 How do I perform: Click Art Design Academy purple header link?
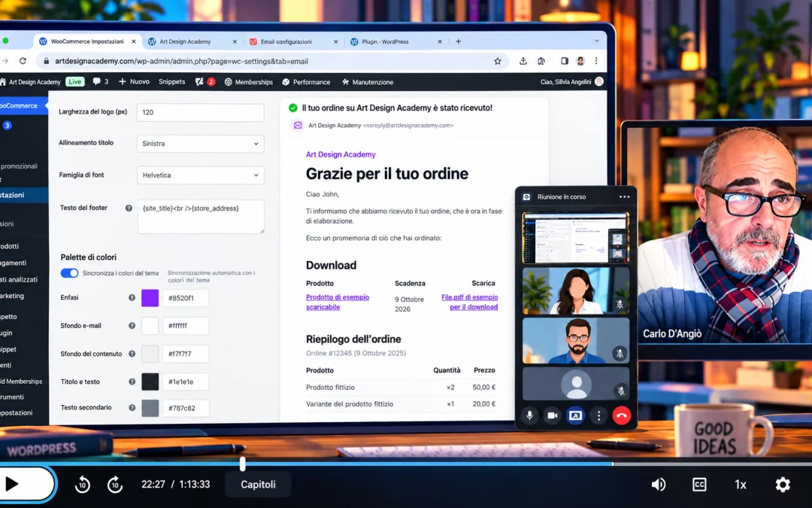(x=341, y=154)
